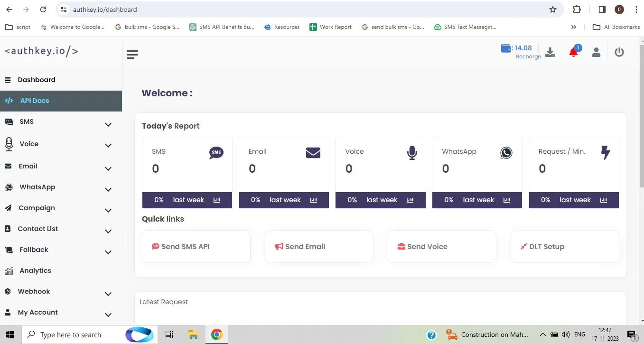Viewport: 644px width, 344px height.
Task: Expand the Fallback sidebar chevron
Action: (x=108, y=252)
